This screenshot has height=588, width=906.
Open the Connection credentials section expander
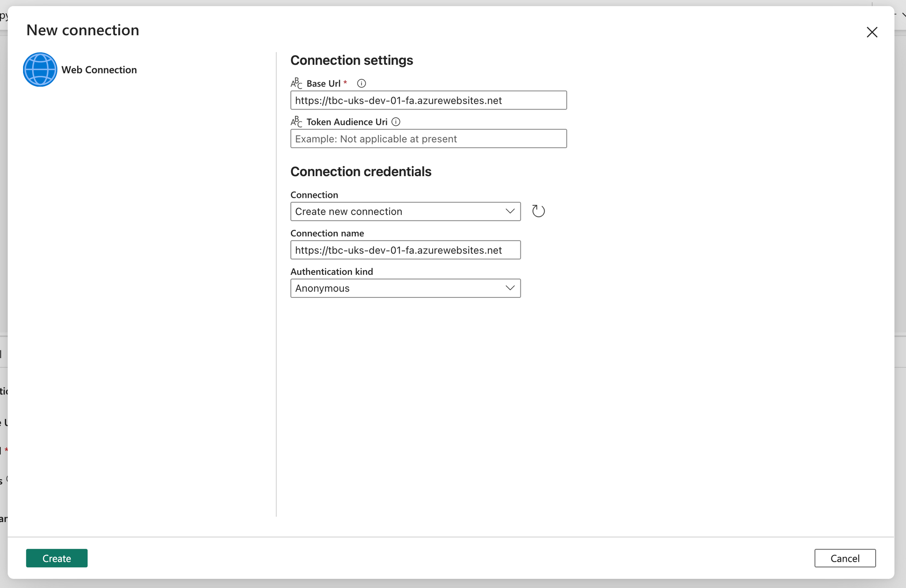click(361, 172)
